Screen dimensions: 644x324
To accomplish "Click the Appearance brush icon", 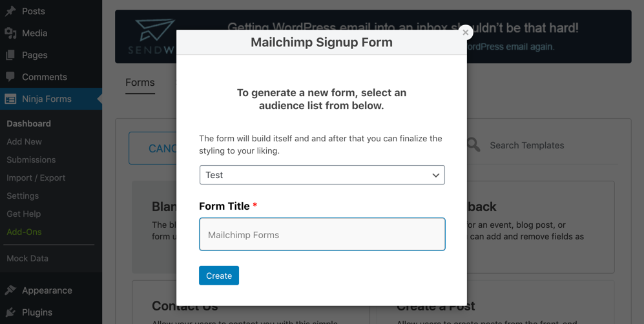I will (10, 290).
